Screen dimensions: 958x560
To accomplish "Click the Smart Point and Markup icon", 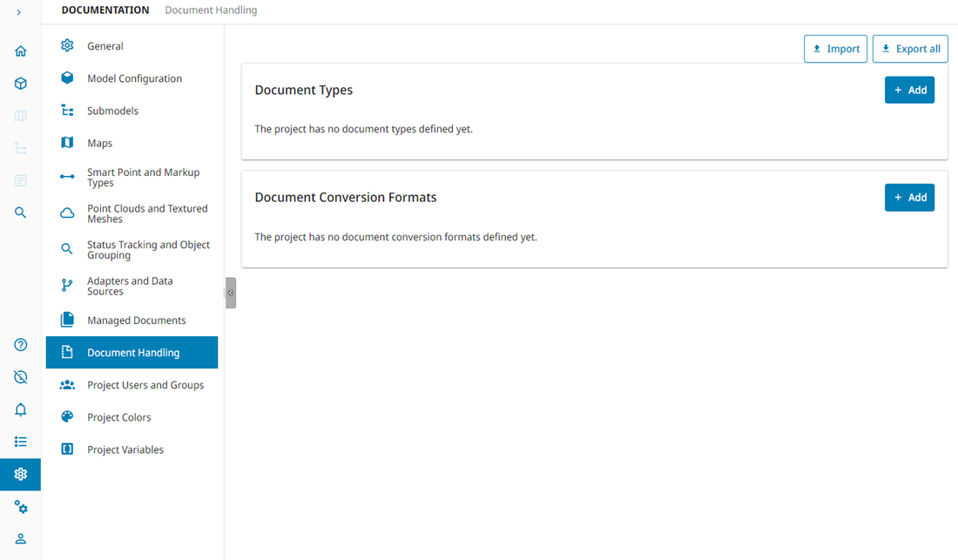I will coord(67,177).
